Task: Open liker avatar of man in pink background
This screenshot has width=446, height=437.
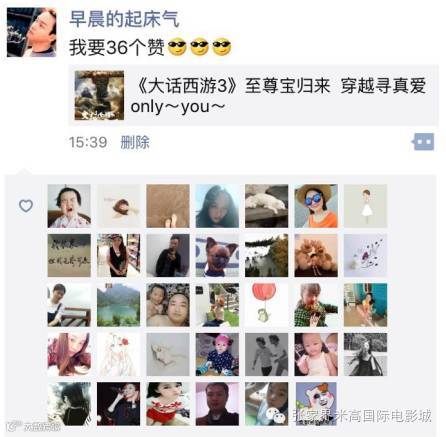Action: tap(217, 404)
